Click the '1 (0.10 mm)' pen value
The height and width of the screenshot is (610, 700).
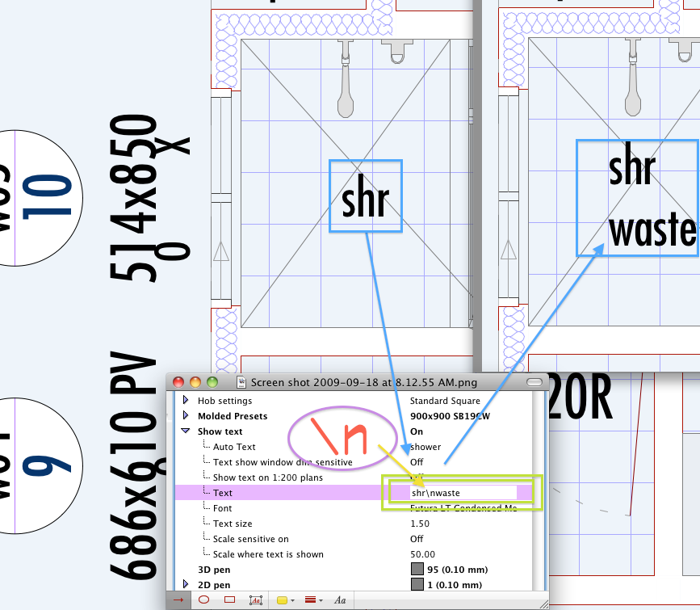click(x=455, y=584)
